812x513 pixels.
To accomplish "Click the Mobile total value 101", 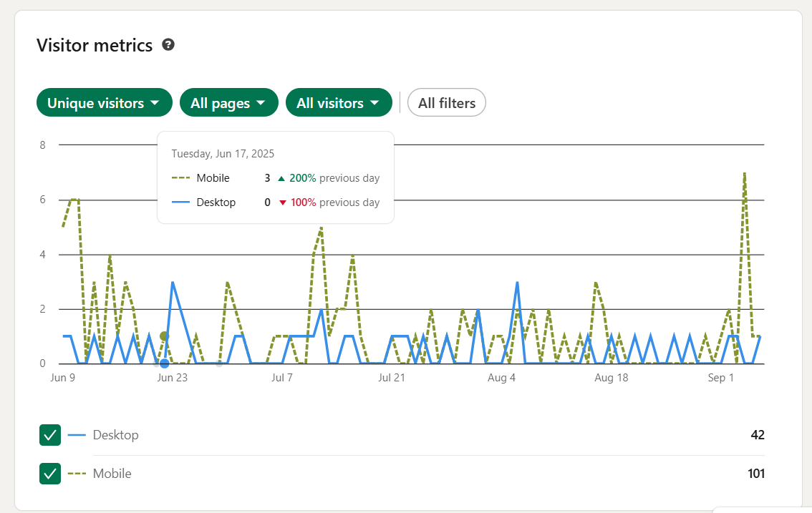I will coord(756,473).
